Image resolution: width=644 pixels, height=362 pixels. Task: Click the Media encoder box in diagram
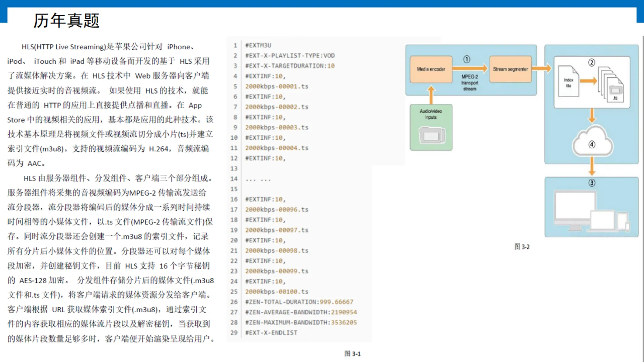pyautogui.click(x=431, y=69)
